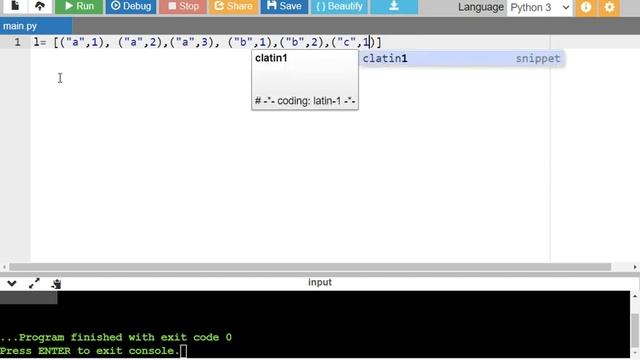Image resolution: width=640 pixels, height=360 pixels.
Task: Open the Language dropdown showing Python 3
Action: point(540,7)
